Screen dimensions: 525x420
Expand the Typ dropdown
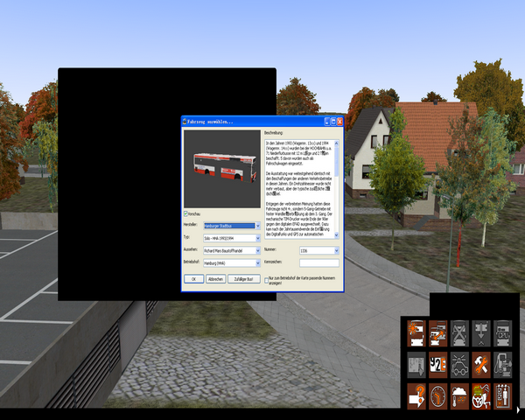click(258, 238)
